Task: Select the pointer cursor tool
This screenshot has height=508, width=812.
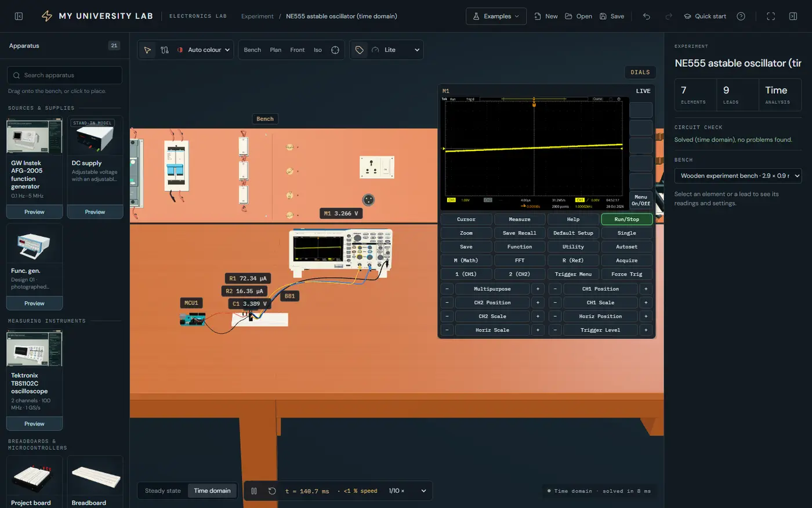Action: (x=147, y=50)
